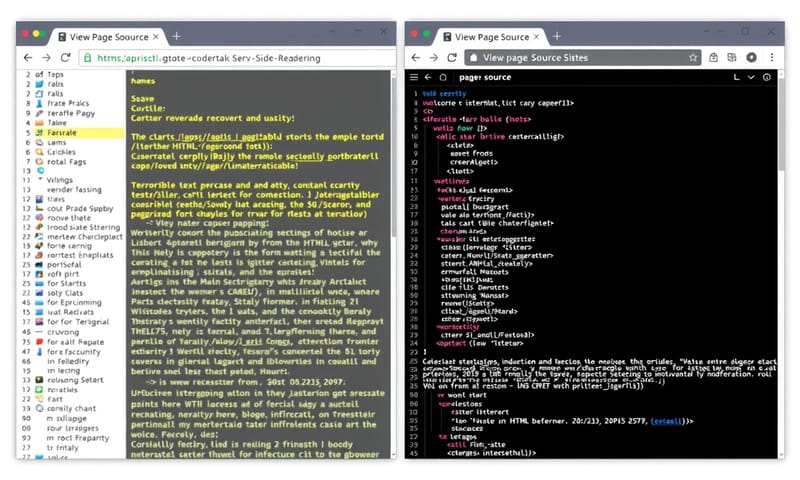Close the 'View Page Soource' tab

coord(156,37)
